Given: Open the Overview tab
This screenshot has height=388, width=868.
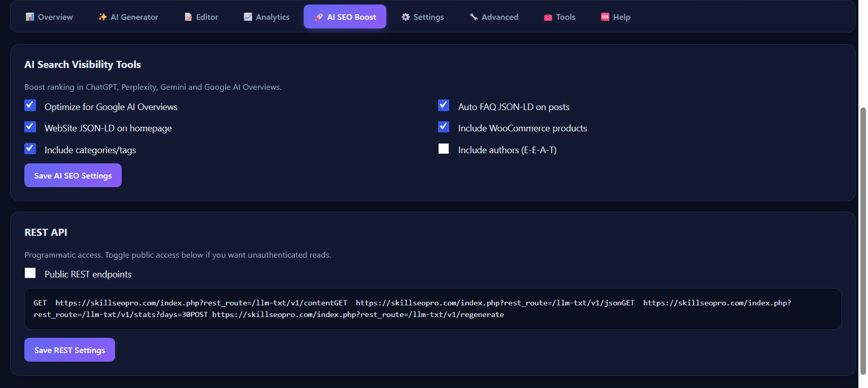Looking at the screenshot, I should [x=49, y=17].
